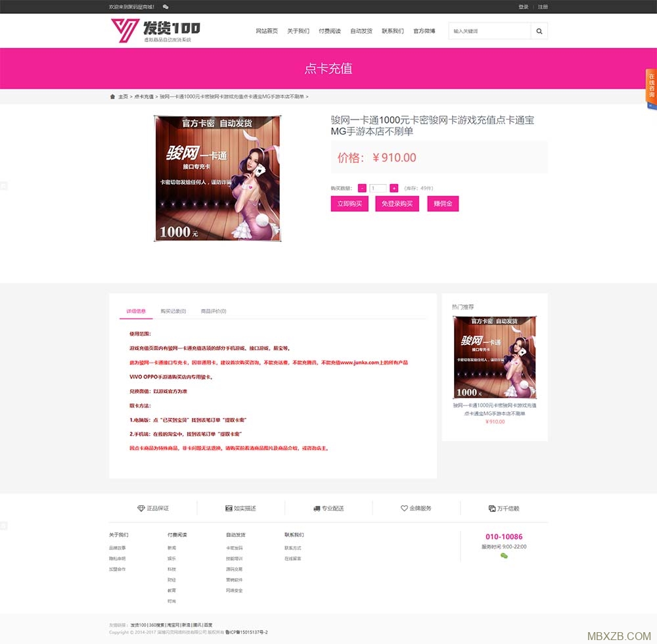The height and width of the screenshot is (644, 657).
Task: Open 新闻 footer link under 付费阅读
Action: coord(171,548)
